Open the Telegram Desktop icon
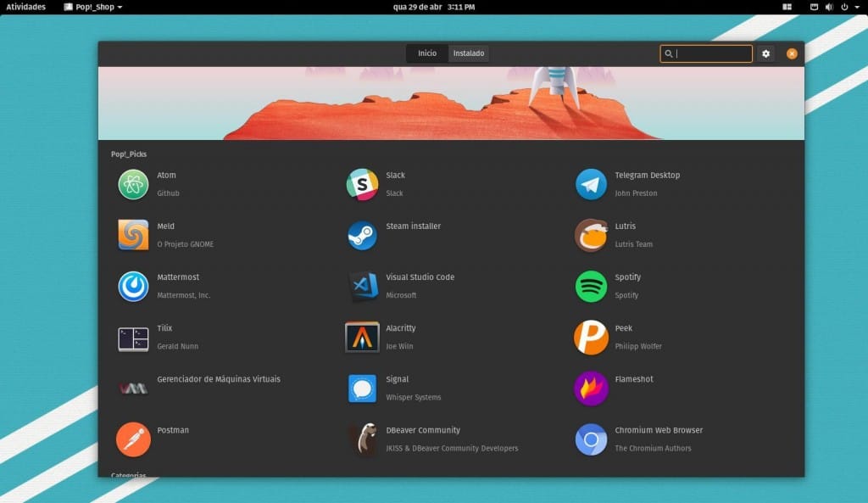The width and height of the screenshot is (868, 503). pyautogui.click(x=590, y=183)
